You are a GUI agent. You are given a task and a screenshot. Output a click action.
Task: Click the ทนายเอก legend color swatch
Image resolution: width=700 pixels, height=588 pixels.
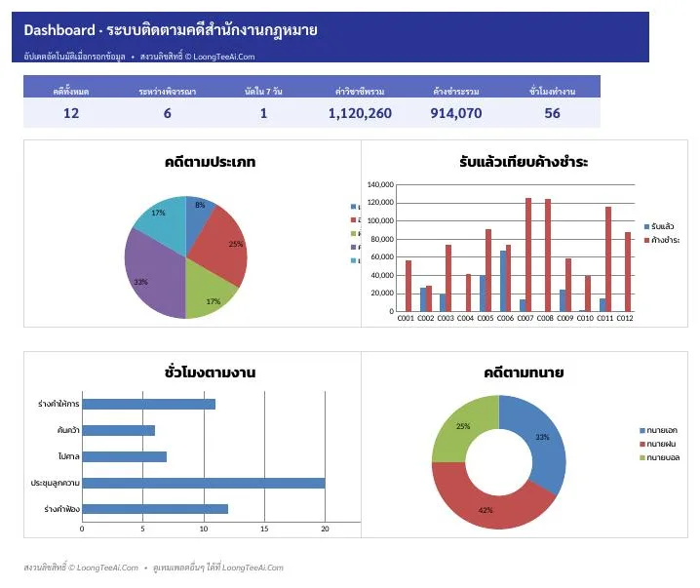(642, 430)
